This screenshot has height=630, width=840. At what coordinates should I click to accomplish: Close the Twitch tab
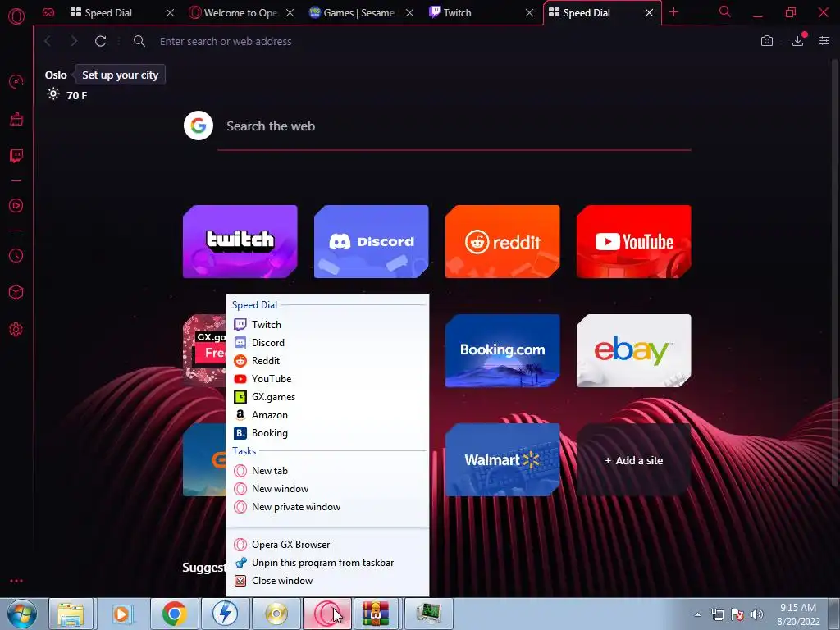click(x=529, y=13)
